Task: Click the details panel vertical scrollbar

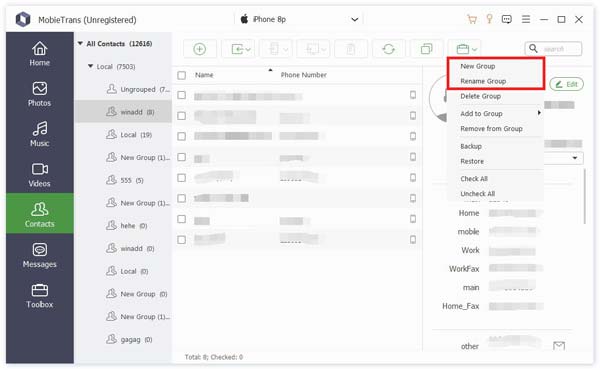Action: pos(584,196)
